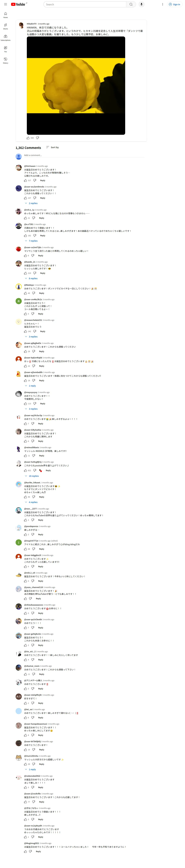Open the three-dot settings menu

(162, 4)
